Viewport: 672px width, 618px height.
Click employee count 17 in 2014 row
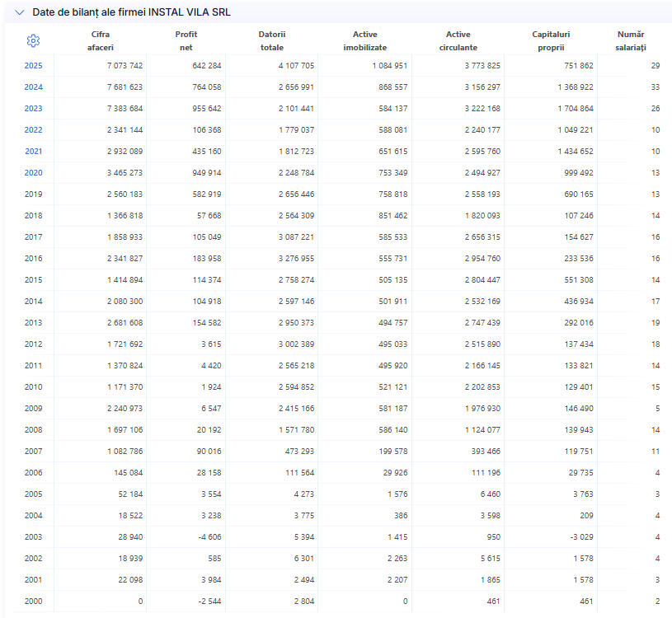click(x=656, y=301)
